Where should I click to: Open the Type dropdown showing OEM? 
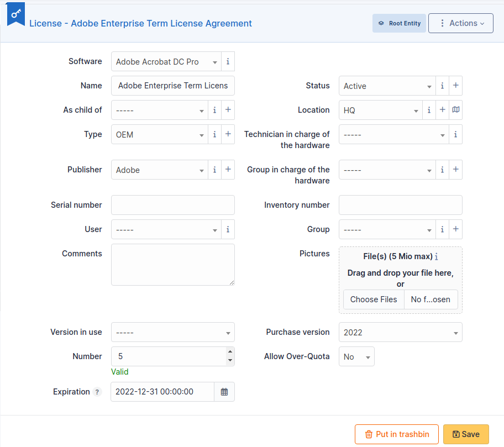coord(160,134)
